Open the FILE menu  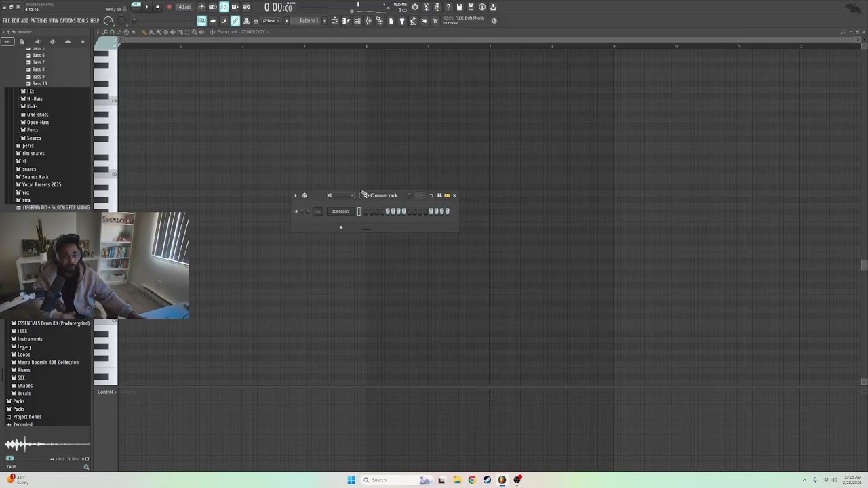6,21
